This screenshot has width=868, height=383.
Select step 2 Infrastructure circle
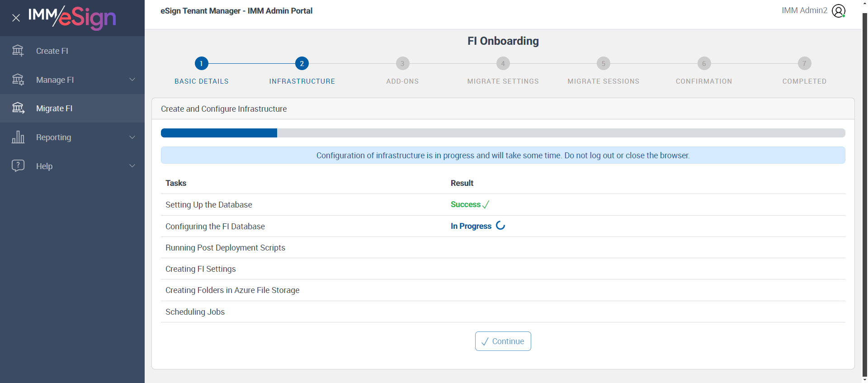click(302, 64)
